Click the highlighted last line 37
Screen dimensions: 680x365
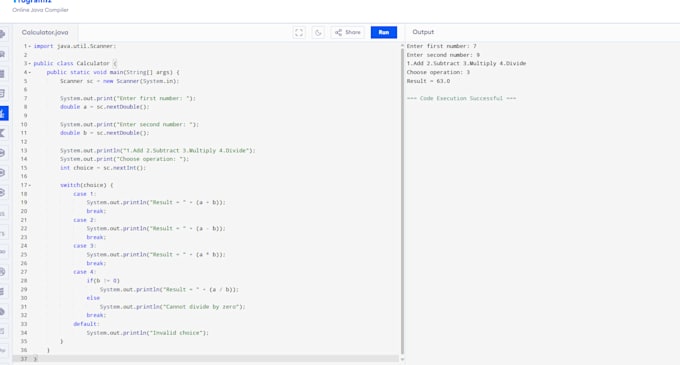tap(206, 359)
